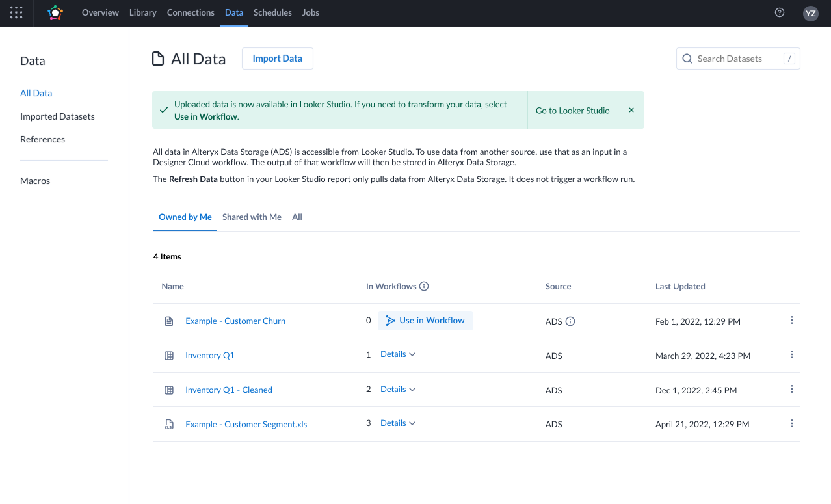831x504 pixels.
Task: Focus the Search Datasets field
Action: pos(737,59)
